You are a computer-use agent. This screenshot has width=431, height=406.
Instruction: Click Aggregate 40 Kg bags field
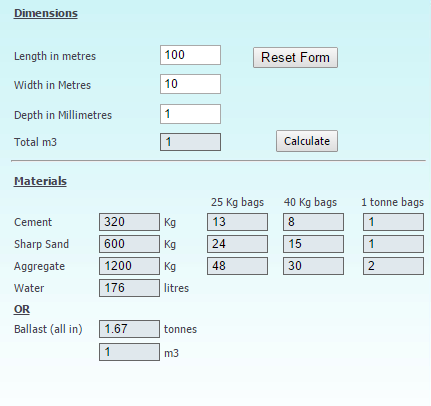tap(313, 266)
